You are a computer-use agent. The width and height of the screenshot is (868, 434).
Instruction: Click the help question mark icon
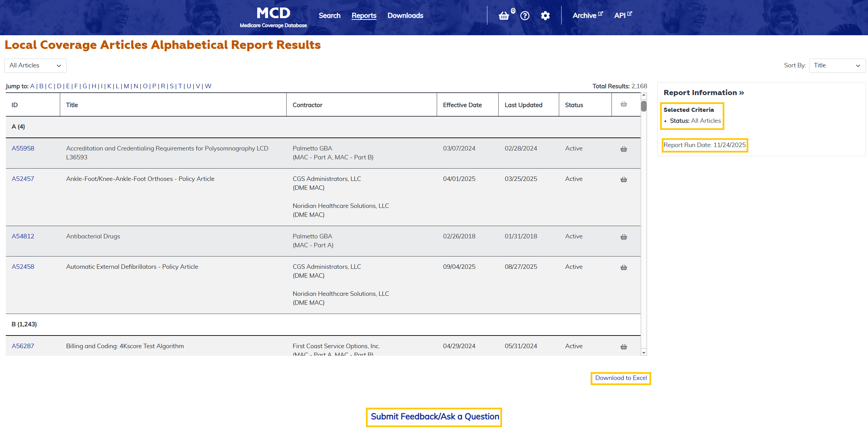click(x=524, y=15)
